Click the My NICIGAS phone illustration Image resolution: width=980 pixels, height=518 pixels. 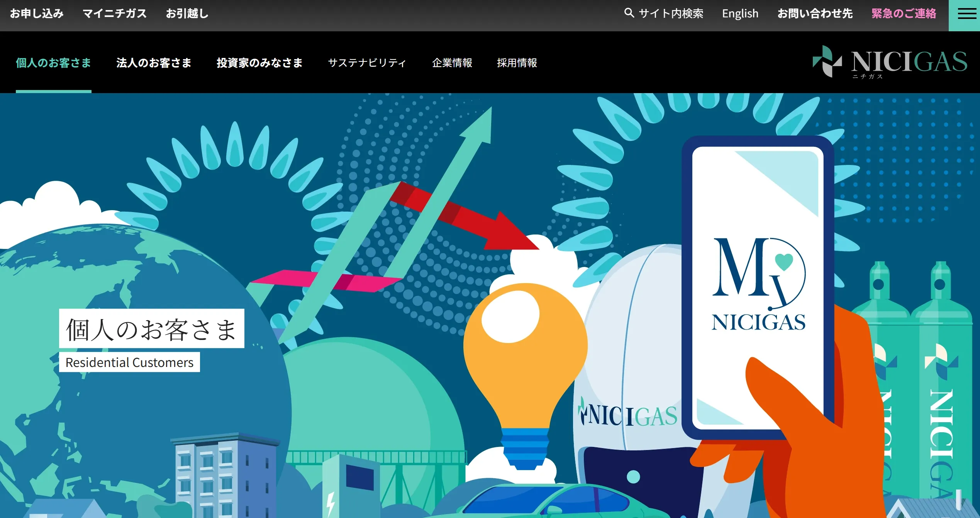758,288
